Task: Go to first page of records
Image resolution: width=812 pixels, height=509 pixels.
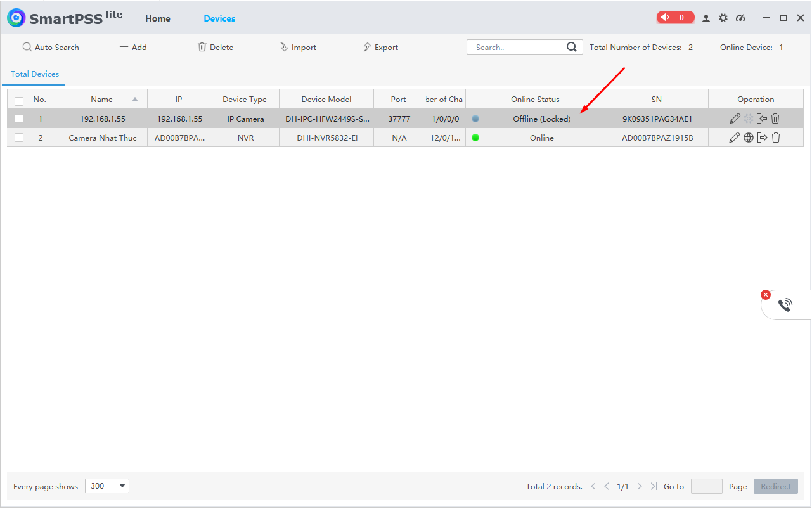Action: click(x=593, y=486)
